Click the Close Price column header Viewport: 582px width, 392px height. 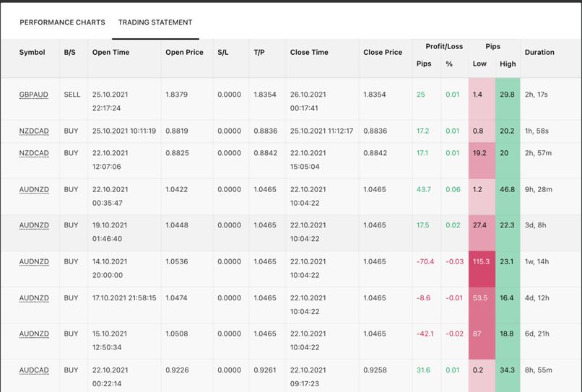(x=383, y=53)
